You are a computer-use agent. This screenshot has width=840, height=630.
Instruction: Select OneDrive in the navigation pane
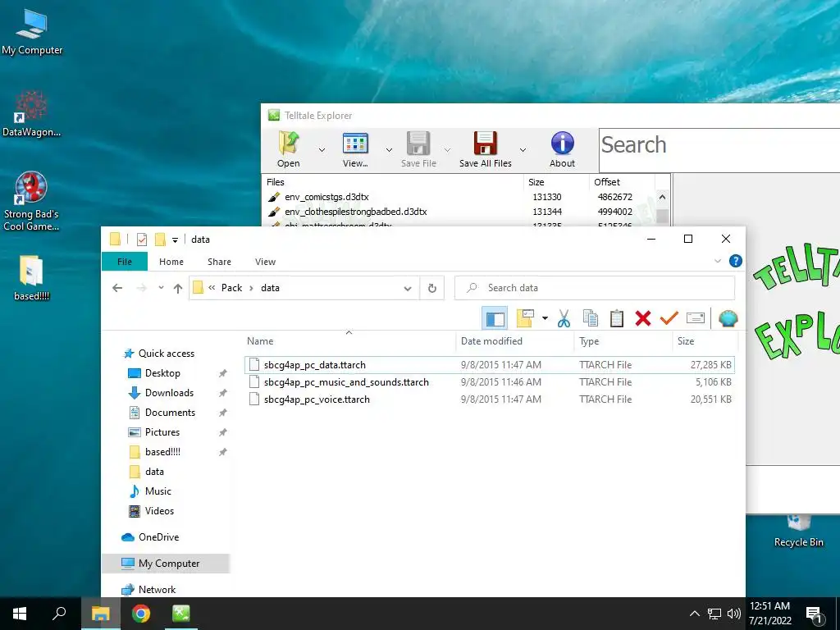pyautogui.click(x=158, y=536)
